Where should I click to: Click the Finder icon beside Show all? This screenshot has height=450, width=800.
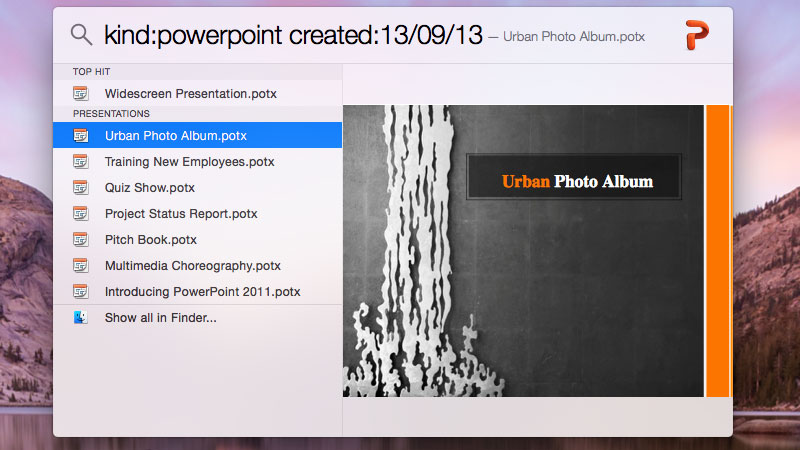point(81,318)
